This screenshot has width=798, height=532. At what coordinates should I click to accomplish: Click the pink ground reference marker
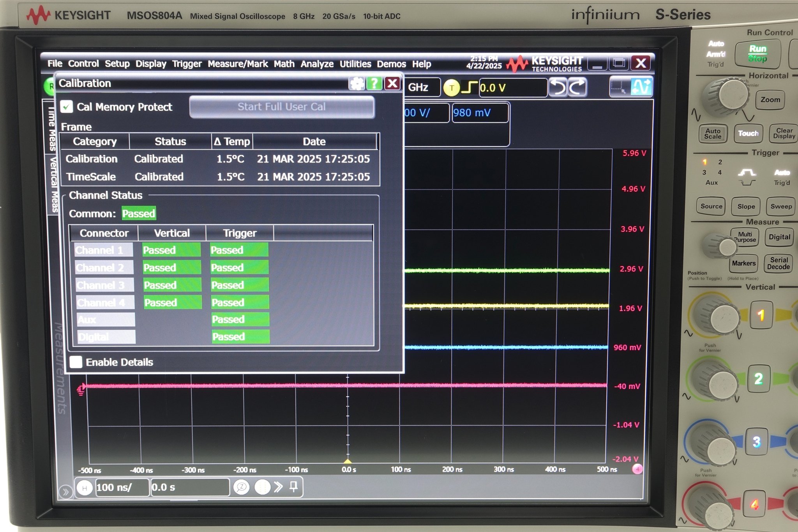[x=81, y=389]
